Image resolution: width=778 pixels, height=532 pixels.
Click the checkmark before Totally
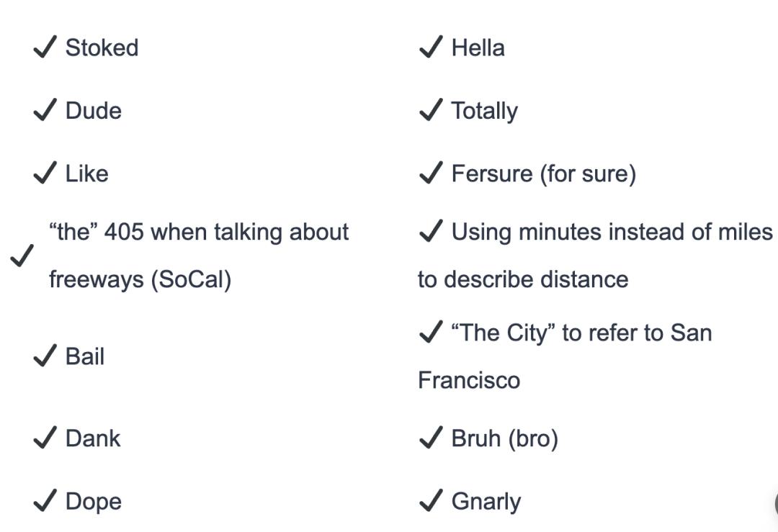click(430, 111)
